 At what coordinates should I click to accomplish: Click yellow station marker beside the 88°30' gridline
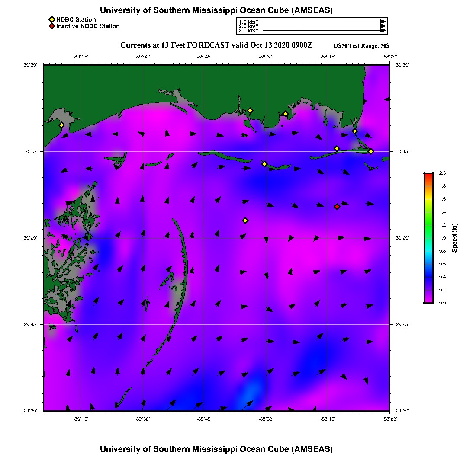(264, 164)
